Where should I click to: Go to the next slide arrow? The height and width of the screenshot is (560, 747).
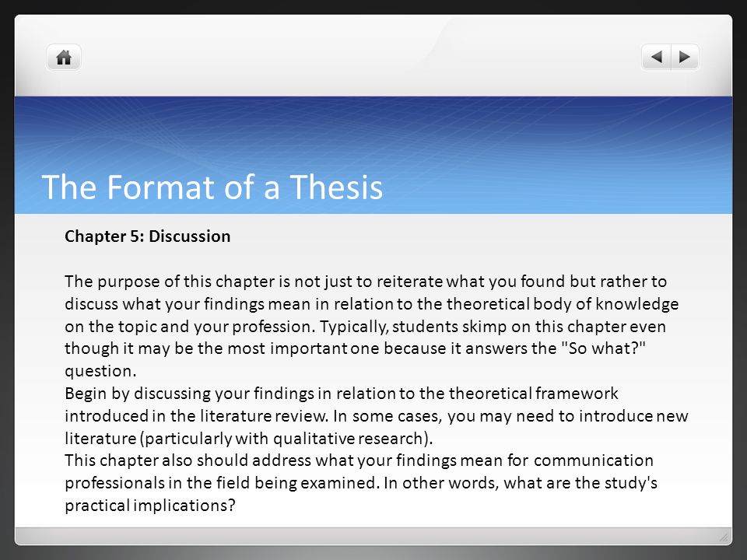click(685, 58)
